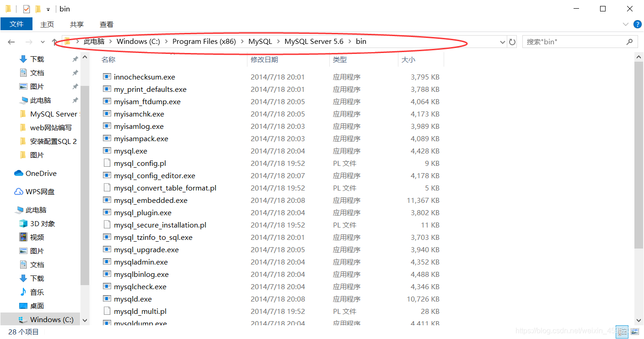Open the 共享 ribbon tab

point(77,24)
